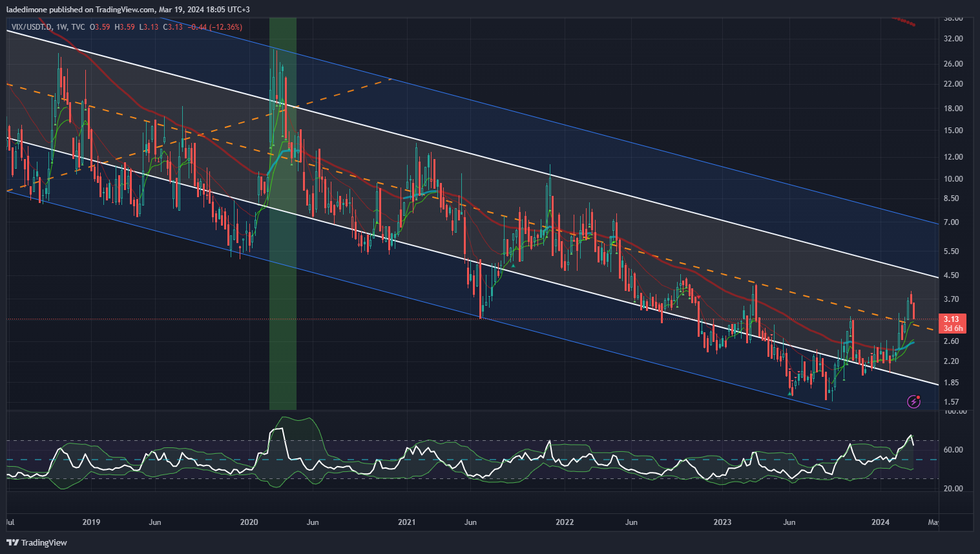Click the TradingView logo at the bottom

point(37,542)
